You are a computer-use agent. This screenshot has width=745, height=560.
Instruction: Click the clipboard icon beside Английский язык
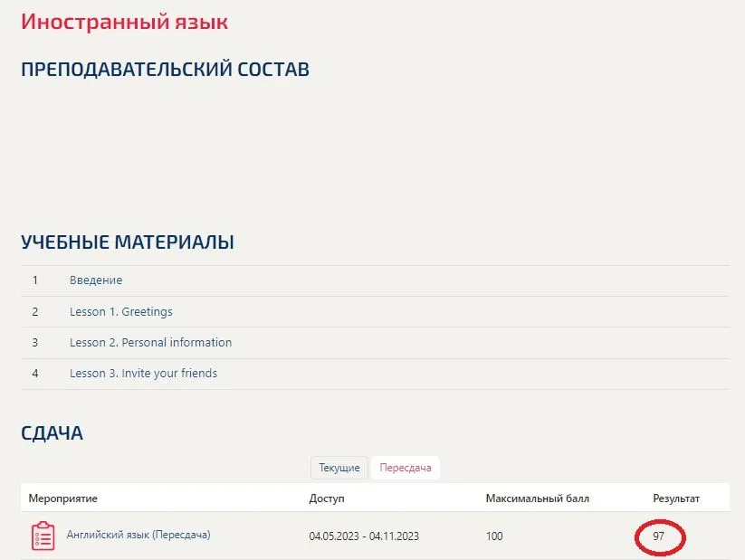click(x=43, y=536)
